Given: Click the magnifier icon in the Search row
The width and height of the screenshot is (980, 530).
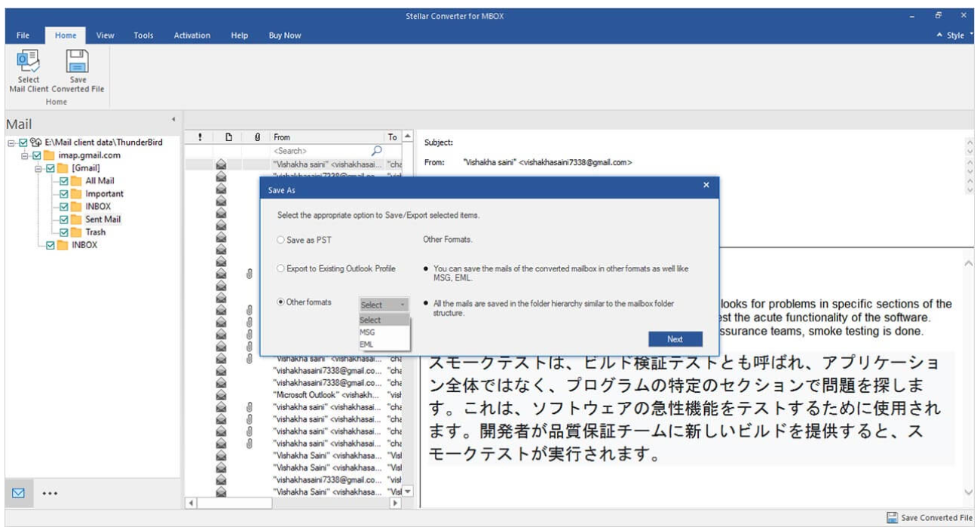Looking at the screenshot, I should [x=377, y=151].
